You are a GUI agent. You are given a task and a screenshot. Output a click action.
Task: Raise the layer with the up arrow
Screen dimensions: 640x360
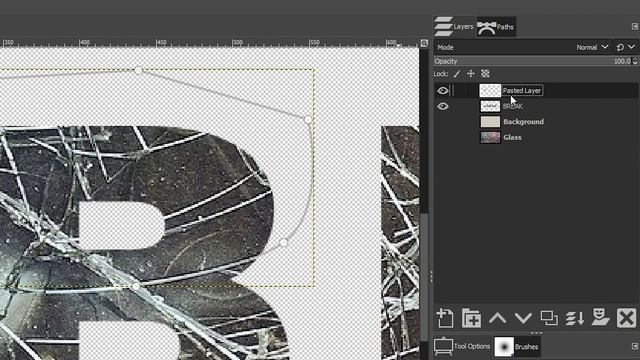(x=497, y=318)
